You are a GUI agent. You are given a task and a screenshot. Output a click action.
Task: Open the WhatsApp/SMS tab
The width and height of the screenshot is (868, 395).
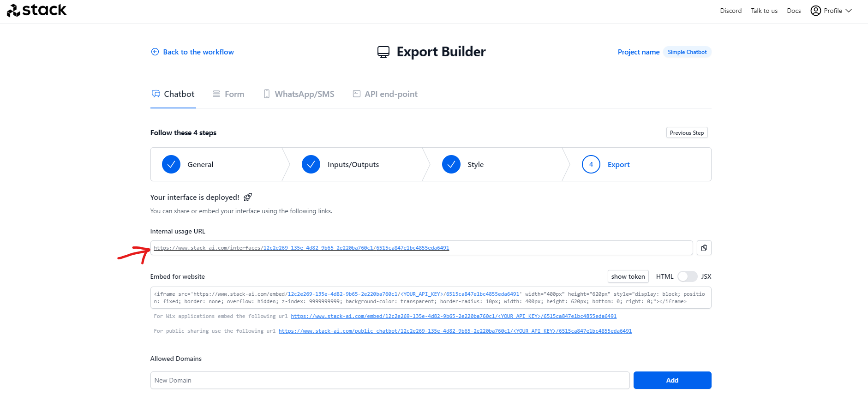click(299, 94)
